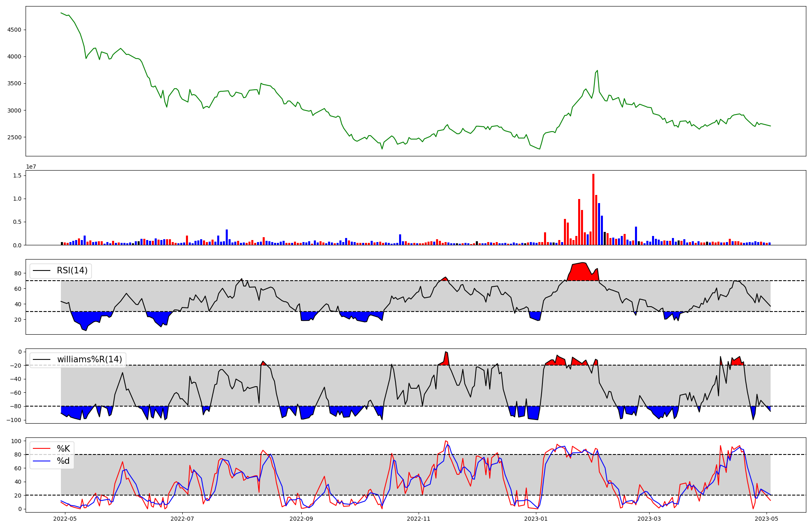Screen dimensions: 812x528
Task: Click the %K legend entry
Action: (x=63, y=449)
